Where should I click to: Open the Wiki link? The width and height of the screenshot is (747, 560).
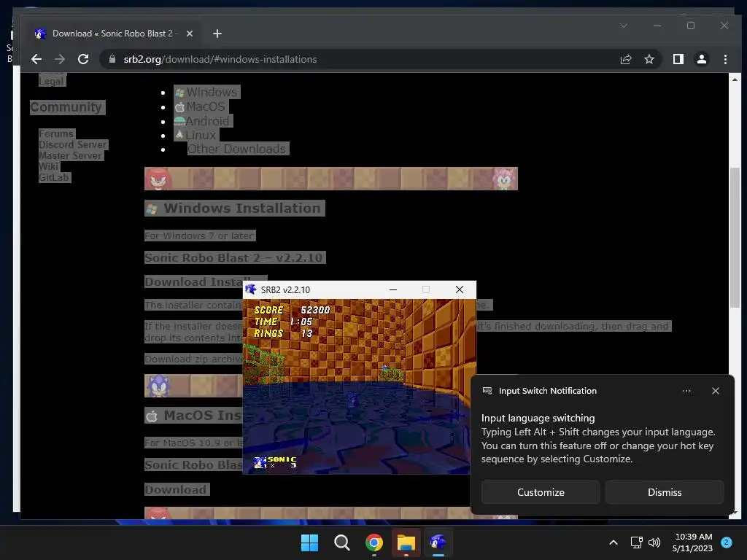(49, 166)
